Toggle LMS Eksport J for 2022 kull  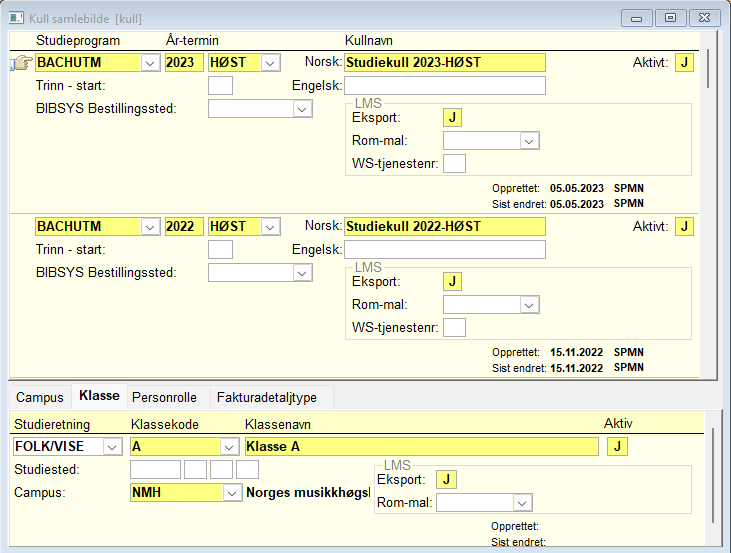tap(452, 282)
